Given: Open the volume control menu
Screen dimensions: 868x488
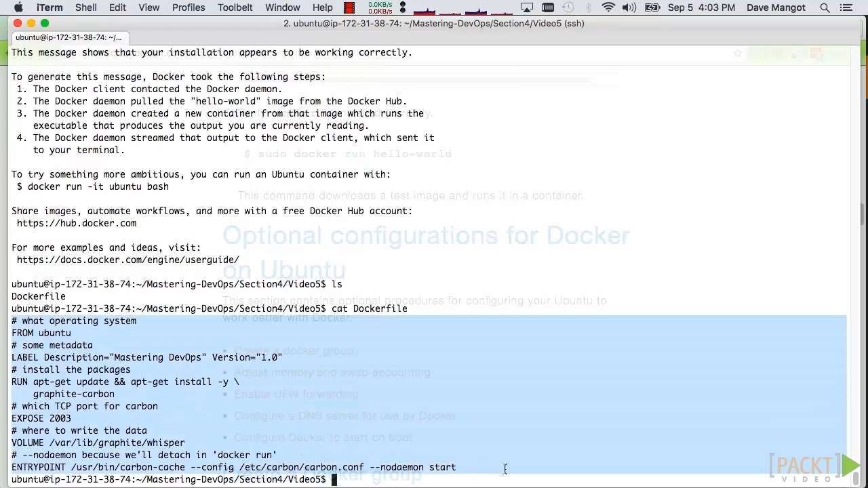Looking at the screenshot, I should pyautogui.click(x=629, y=7).
